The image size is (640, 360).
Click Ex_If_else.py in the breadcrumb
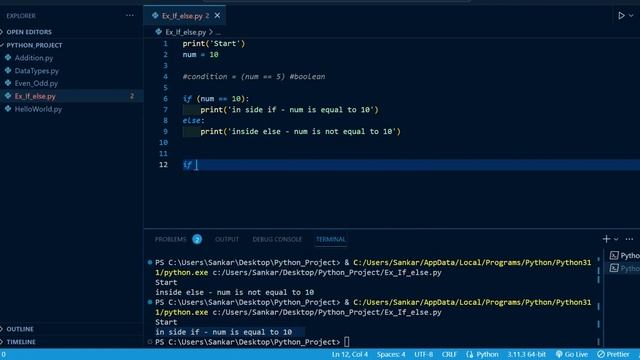coord(186,32)
